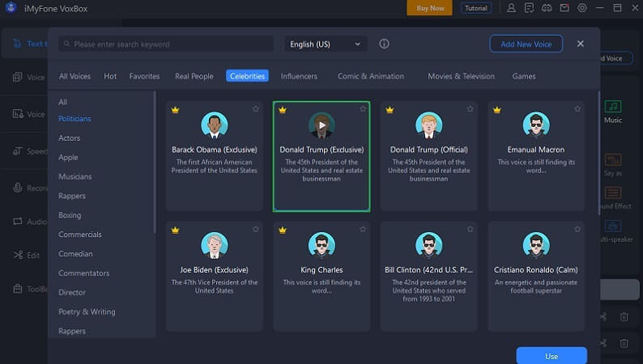The height and width of the screenshot is (364, 643).
Task: Open the Discord community icon
Action: click(x=547, y=8)
